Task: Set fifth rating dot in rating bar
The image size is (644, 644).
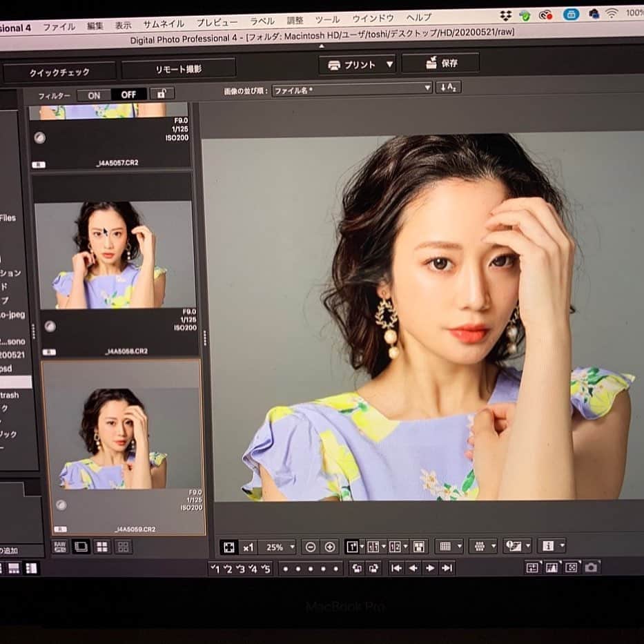Action: (x=336, y=569)
